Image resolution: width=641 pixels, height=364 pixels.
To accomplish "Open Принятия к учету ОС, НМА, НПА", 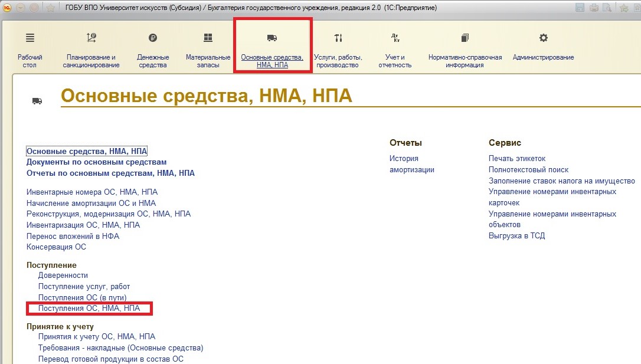I will coord(97,336).
